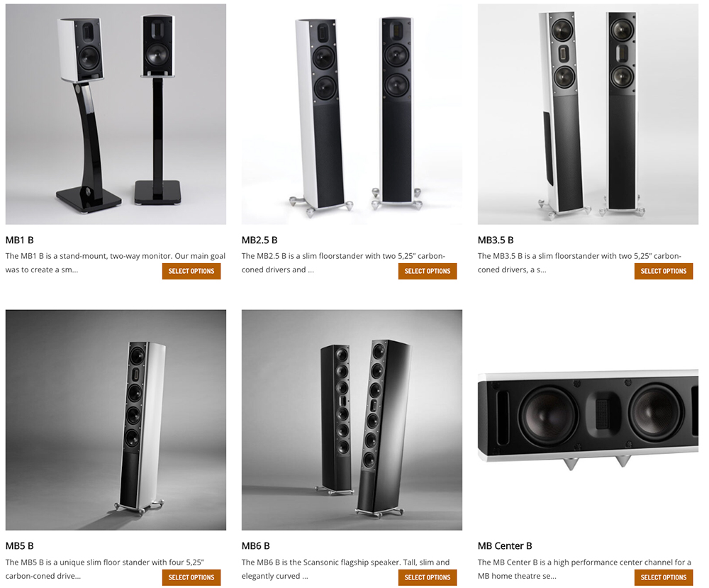Click Select Options for MB2.5 B
The width and height of the screenshot is (709, 588).
tap(428, 271)
